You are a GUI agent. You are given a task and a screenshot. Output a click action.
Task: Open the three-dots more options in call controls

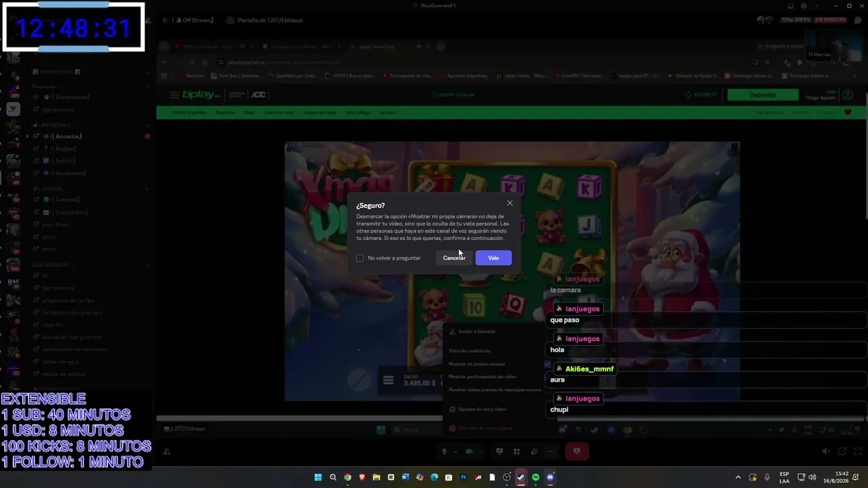tap(551, 451)
